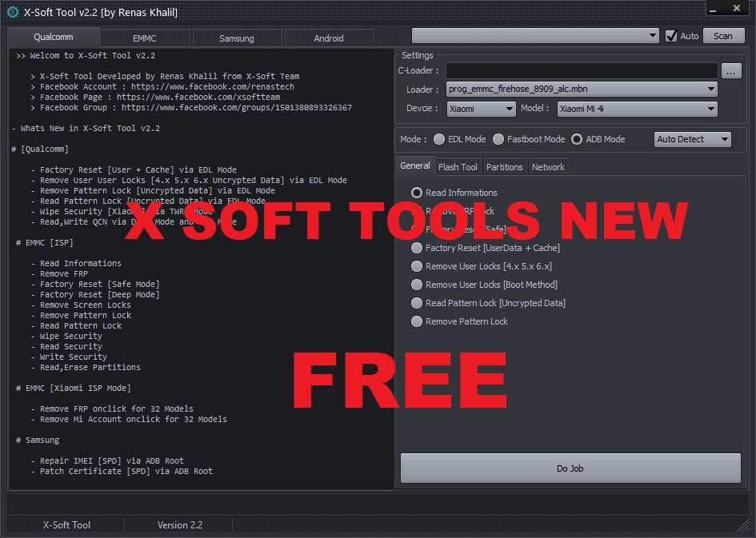This screenshot has width=756, height=538.
Task: Open the Network sub-tab
Action: click(x=548, y=167)
